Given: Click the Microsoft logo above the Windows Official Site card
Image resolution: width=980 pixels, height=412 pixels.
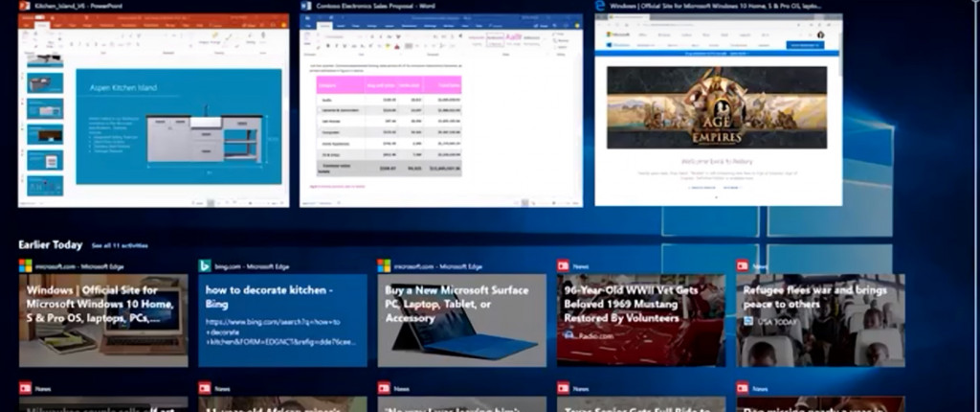Looking at the screenshot, I should pyautogui.click(x=26, y=266).
